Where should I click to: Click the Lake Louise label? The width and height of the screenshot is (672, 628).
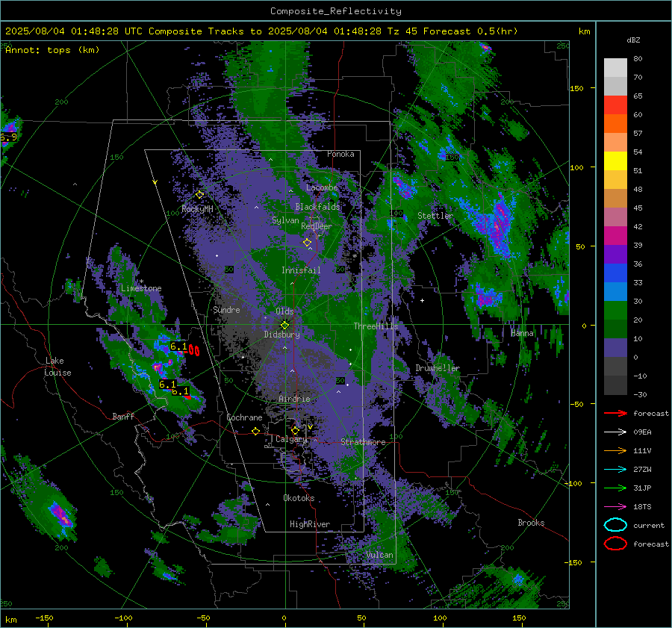click(x=57, y=367)
